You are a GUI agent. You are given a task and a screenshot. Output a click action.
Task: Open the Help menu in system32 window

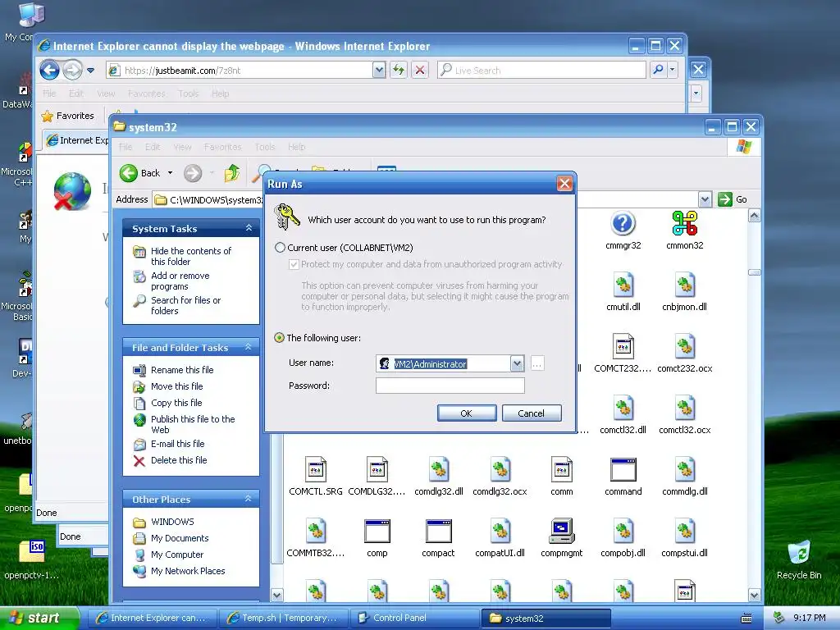pyautogui.click(x=297, y=147)
